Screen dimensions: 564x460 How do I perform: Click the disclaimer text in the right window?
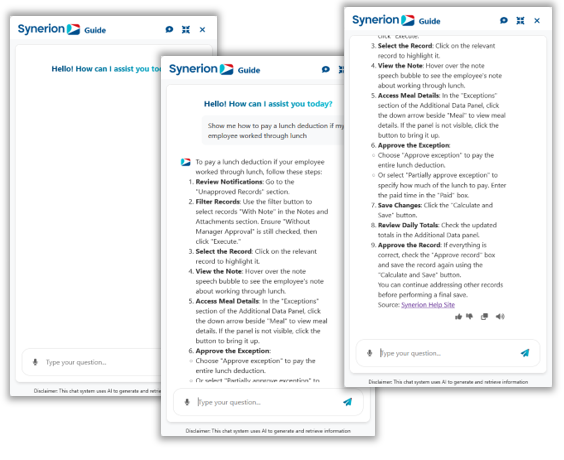pyautogui.click(x=448, y=382)
